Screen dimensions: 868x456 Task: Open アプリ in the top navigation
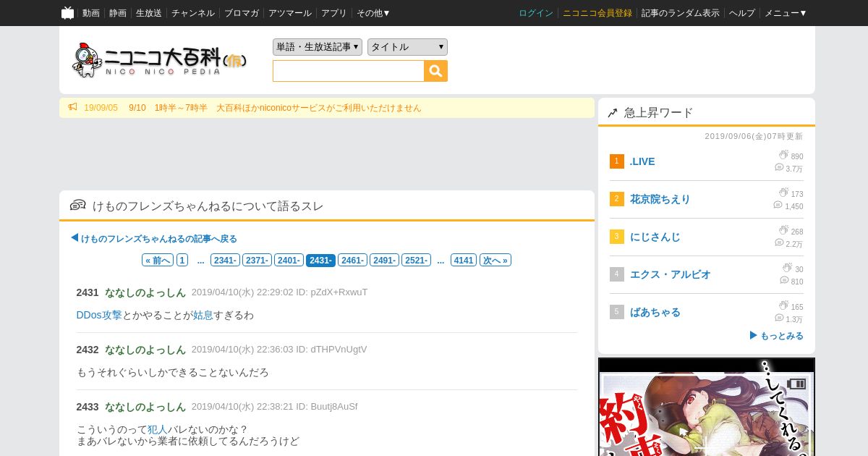pyautogui.click(x=334, y=13)
